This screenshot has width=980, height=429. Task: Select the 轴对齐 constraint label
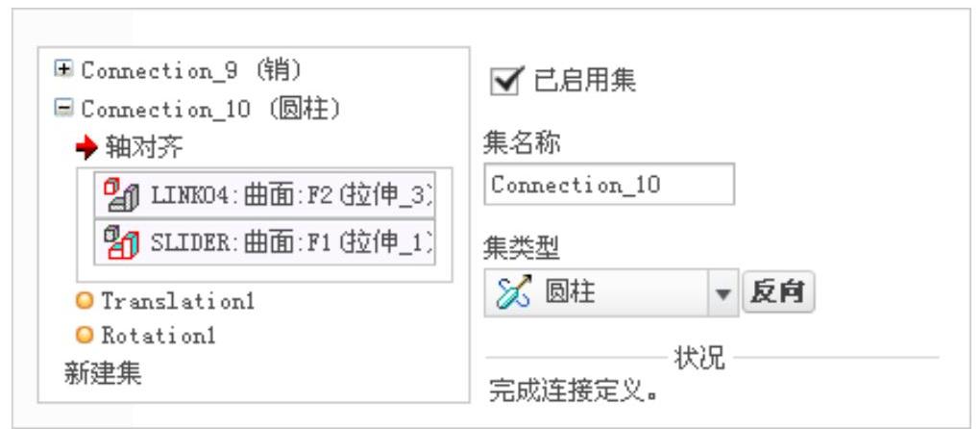pyautogui.click(x=144, y=149)
